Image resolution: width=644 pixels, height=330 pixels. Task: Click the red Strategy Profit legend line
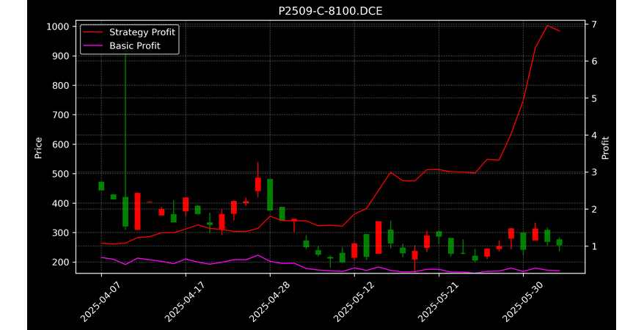[x=93, y=32]
